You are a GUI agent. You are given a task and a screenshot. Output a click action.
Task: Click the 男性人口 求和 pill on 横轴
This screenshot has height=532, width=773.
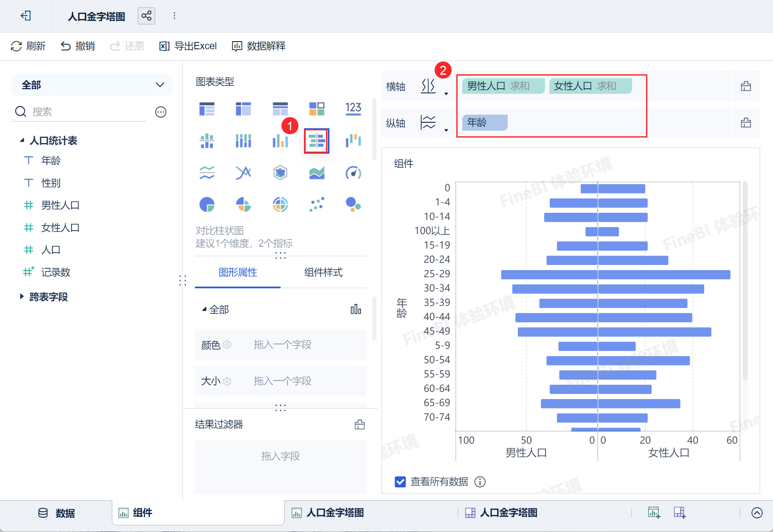[503, 86]
